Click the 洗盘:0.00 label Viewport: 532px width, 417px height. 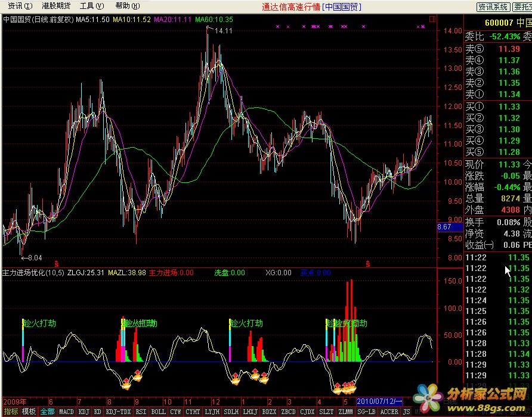point(230,273)
